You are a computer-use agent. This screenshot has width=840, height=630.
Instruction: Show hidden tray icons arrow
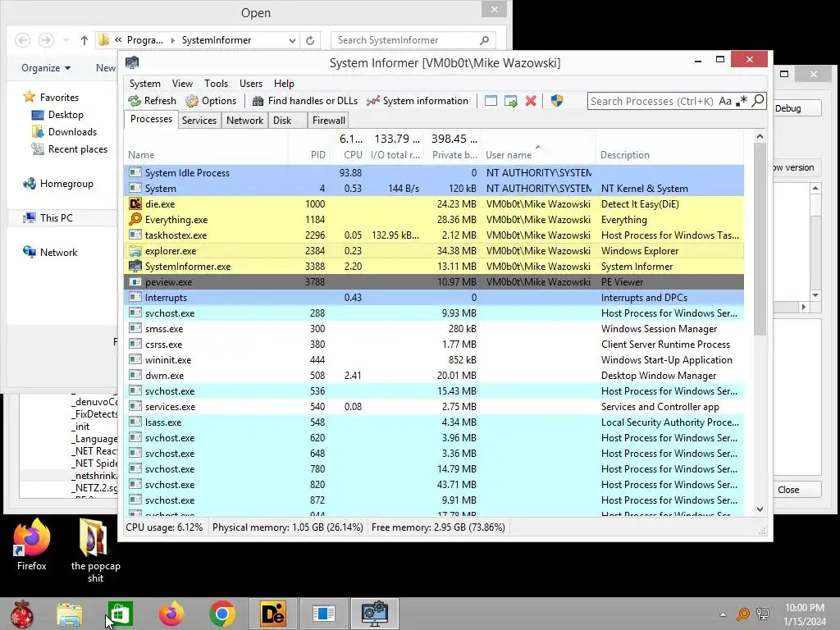(x=723, y=614)
